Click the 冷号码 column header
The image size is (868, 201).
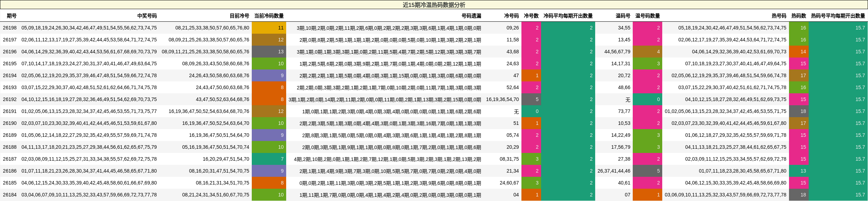tap(512, 16)
